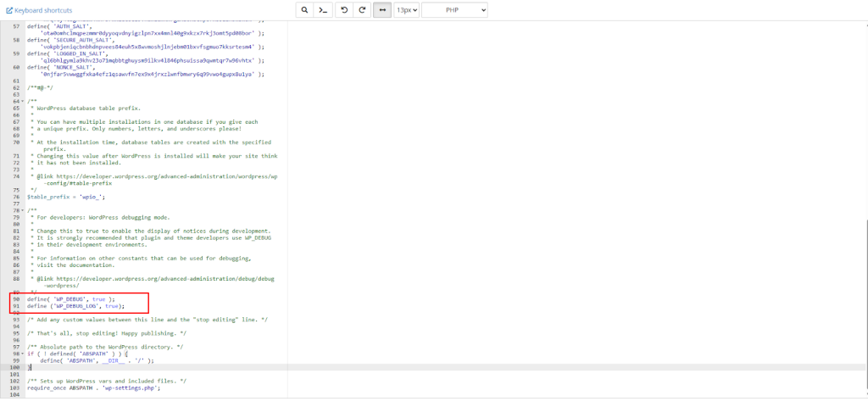Open the PHP language mode dropdown
The image size is (868, 407).
click(454, 10)
